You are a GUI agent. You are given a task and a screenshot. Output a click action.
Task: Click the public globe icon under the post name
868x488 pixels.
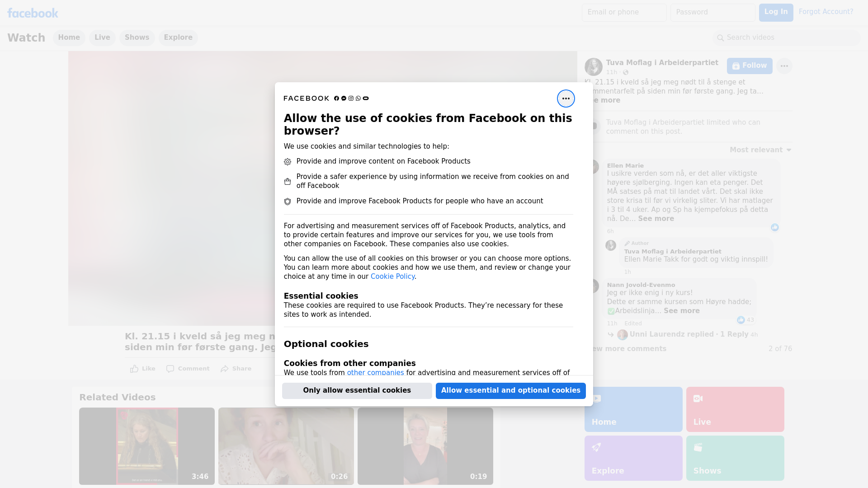pos(626,72)
